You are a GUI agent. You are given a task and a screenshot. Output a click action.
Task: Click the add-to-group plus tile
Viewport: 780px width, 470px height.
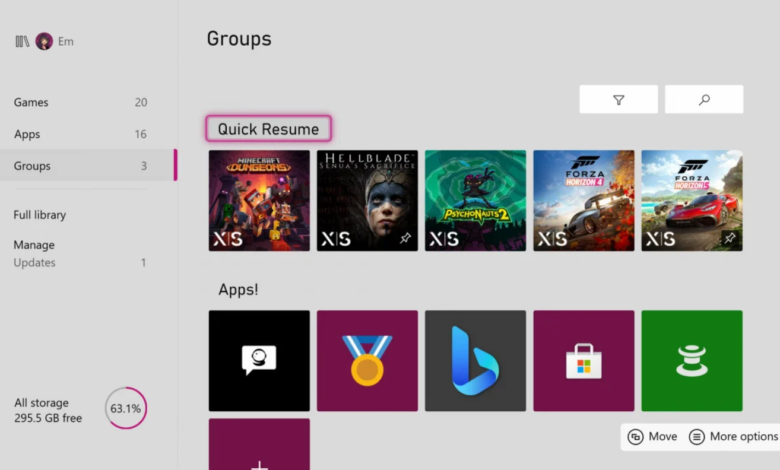click(259, 444)
